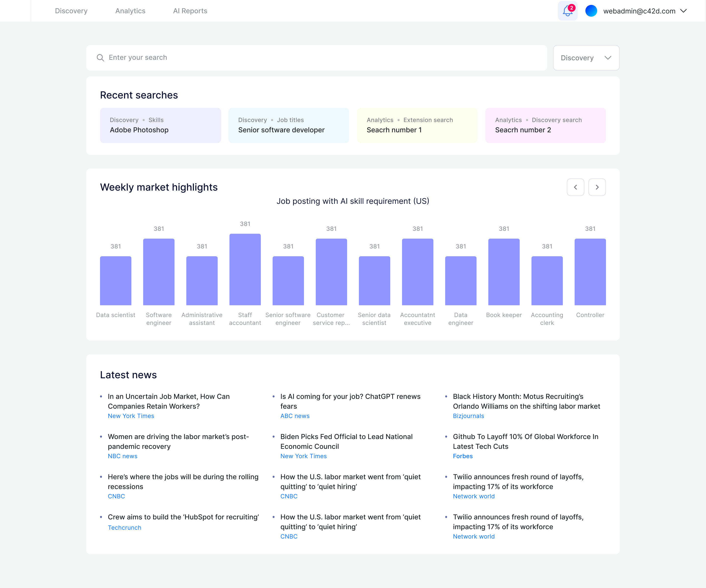Click the Weekly market highlights heading
Viewport: 706px width, 588px height.
[x=159, y=187]
